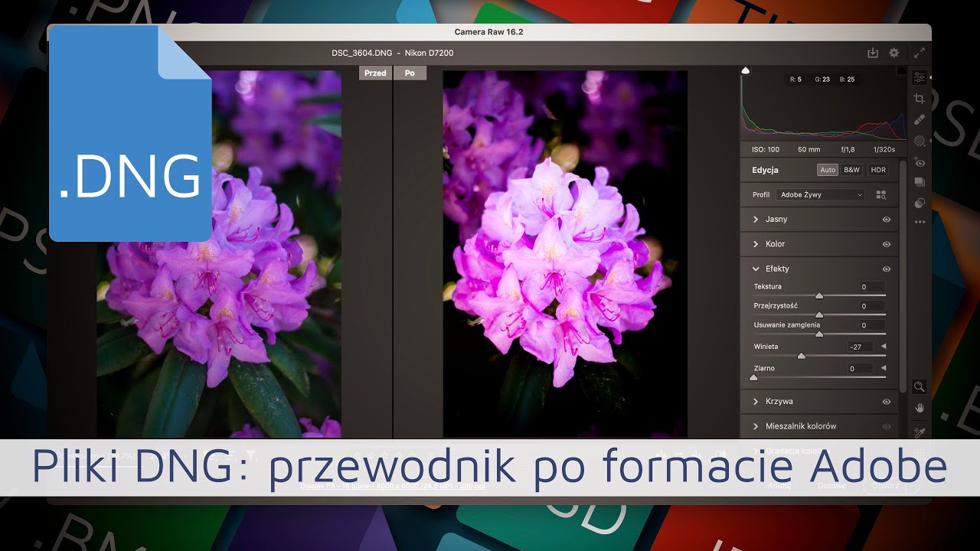Image resolution: width=980 pixels, height=551 pixels.
Task: Click the 50 mm focal length text
Action: [808, 150]
